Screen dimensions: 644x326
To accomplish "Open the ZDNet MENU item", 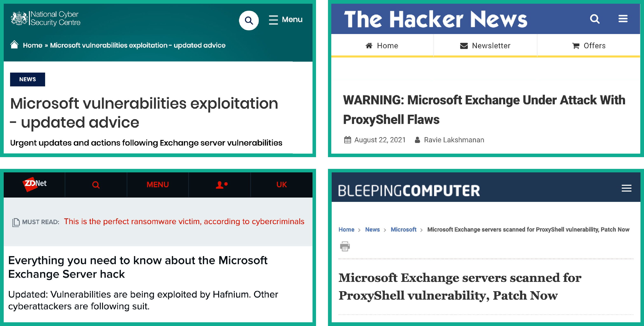I will tap(158, 185).
